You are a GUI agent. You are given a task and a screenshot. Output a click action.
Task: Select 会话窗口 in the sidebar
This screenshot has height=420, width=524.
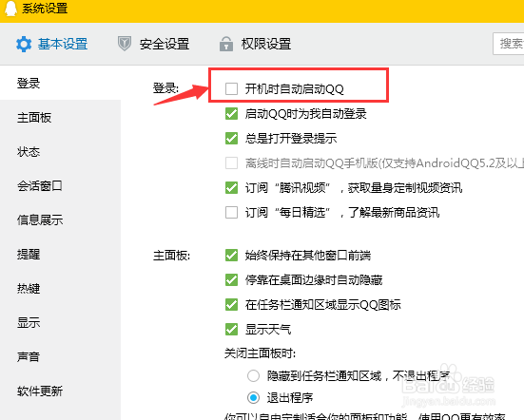(x=40, y=185)
